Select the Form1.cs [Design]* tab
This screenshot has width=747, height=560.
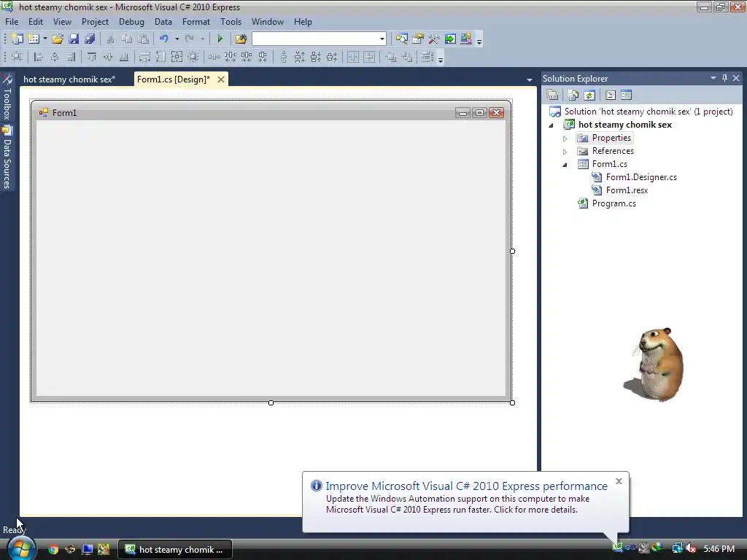click(x=174, y=79)
